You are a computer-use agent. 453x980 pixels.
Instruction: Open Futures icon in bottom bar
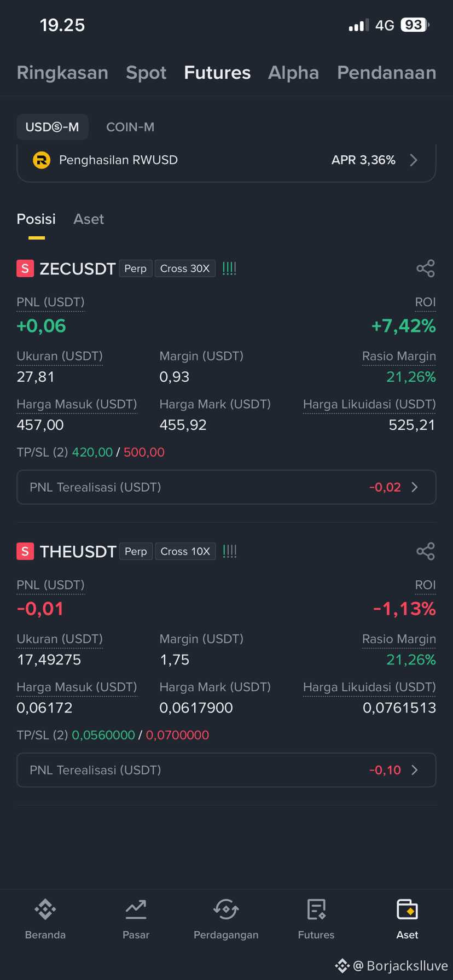pyautogui.click(x=316, y=909)
